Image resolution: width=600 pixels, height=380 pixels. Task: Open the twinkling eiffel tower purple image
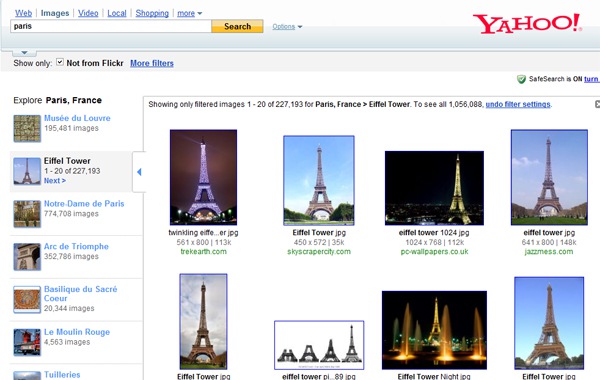(203, 177)
